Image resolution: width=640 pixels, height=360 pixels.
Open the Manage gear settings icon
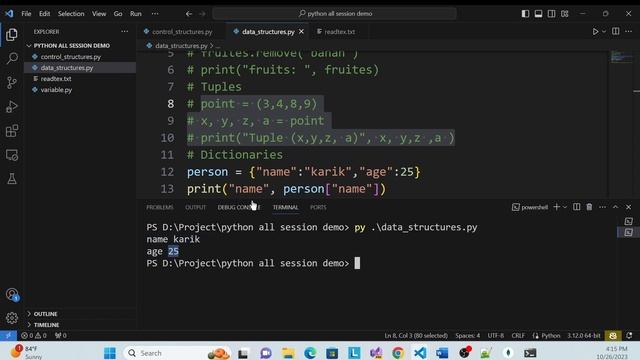click(12, 318)
